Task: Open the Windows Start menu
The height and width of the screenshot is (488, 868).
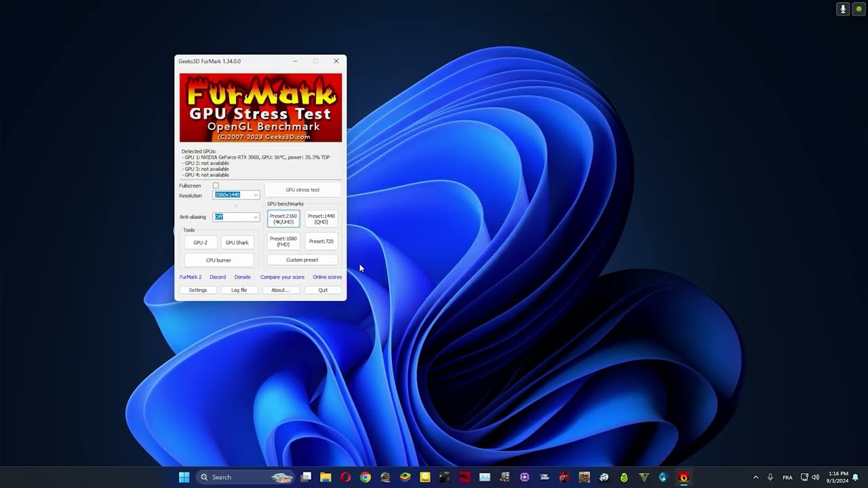Action: (184, 477)
